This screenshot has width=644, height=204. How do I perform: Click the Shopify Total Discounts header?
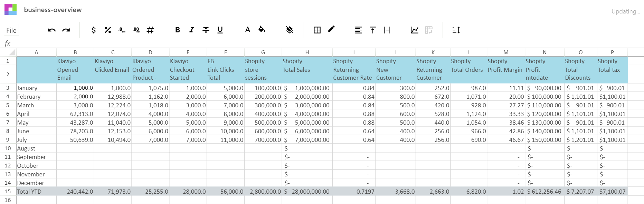click(581, 69)
